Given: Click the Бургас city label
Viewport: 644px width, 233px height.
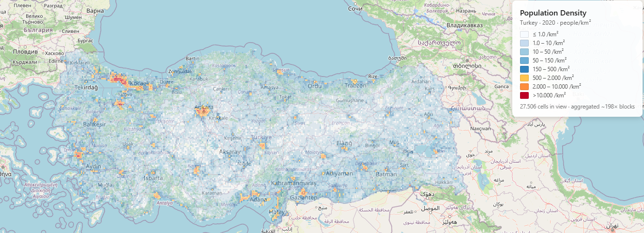Looking at the screenshot, I should 85,41.
